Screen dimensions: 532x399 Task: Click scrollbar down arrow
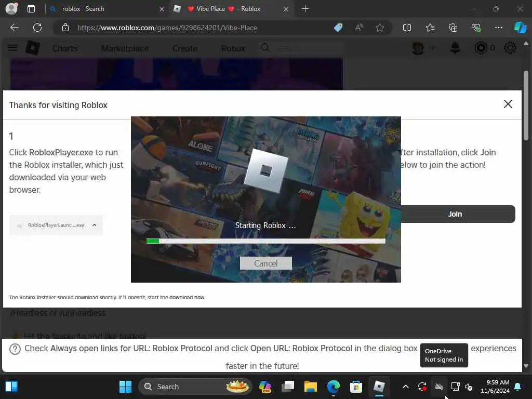pyautogui.click(x=526, y=366)
